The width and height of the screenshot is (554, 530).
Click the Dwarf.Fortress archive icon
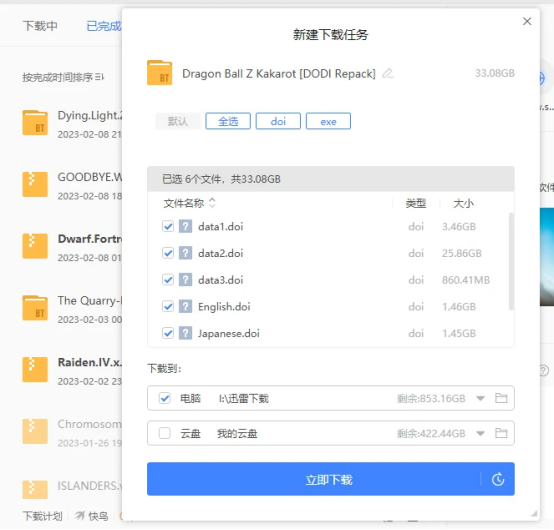[x=35, y=246]
